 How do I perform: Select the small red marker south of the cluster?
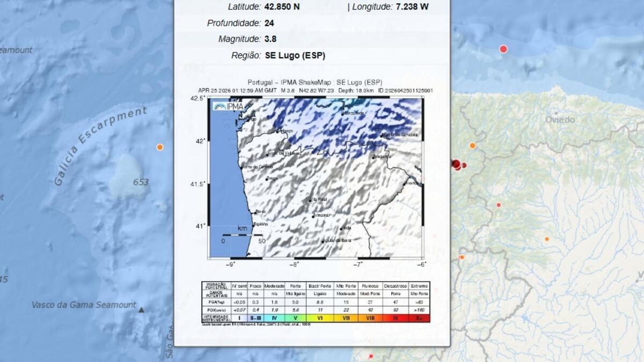coord(499,205)
